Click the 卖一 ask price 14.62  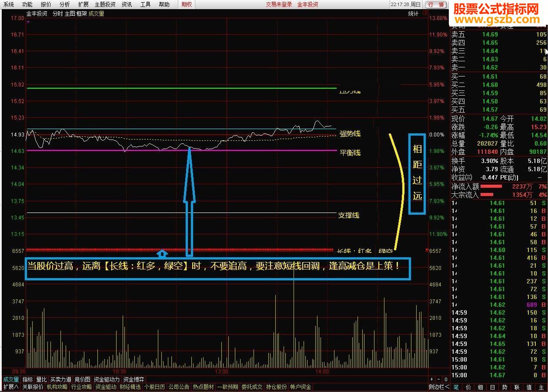490,67
